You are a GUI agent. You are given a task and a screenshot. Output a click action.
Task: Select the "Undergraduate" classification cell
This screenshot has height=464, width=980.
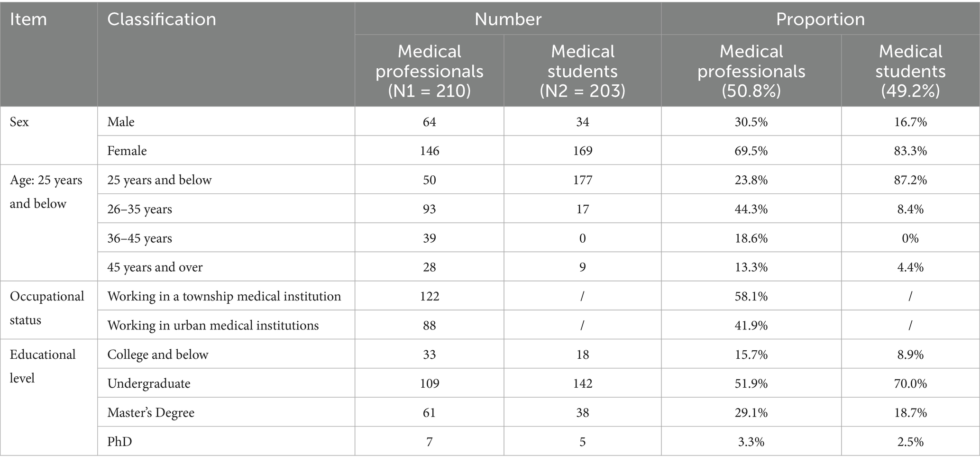(x=149, y=383)
